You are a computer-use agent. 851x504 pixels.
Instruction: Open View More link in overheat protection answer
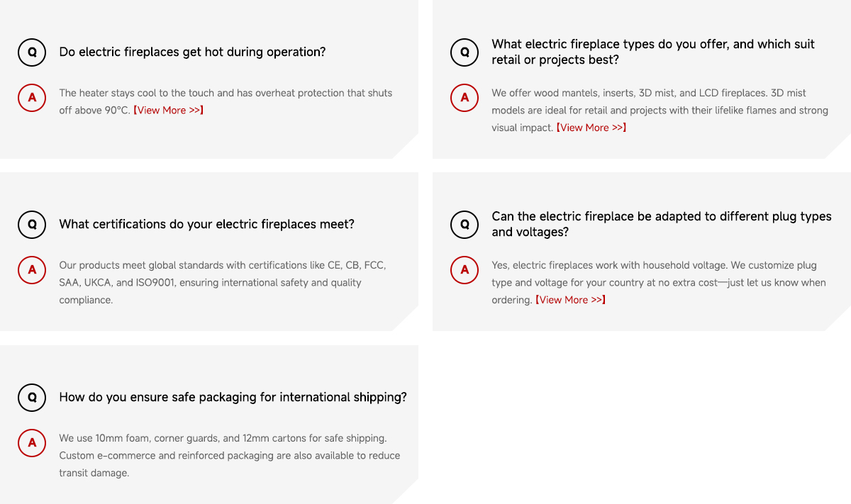click(169, 110)
